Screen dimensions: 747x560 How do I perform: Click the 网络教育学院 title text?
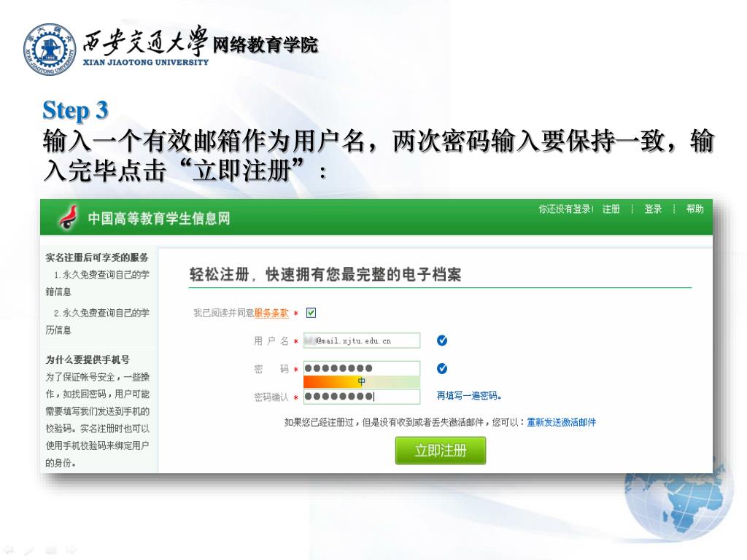(265, 45)
